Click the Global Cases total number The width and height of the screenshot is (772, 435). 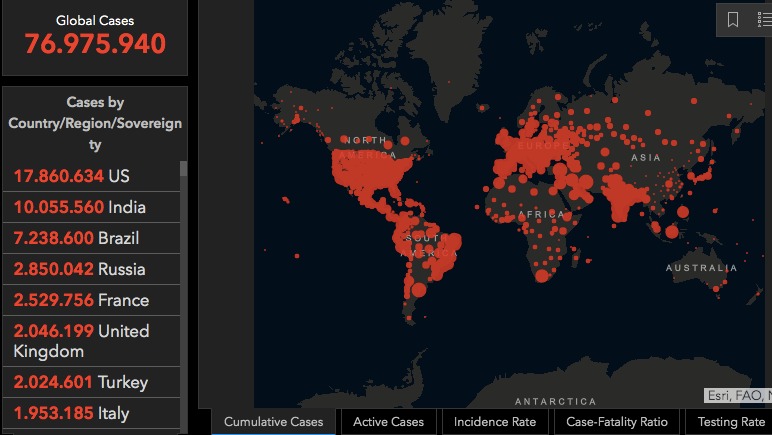click(95, 45)
